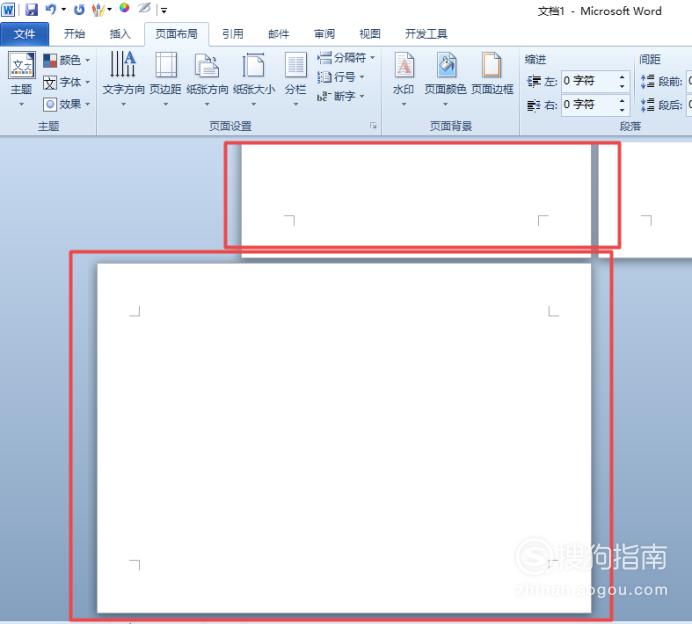Open the 文件 (File) tab
This screenshot has height=624, width=692.
pyautogui.click(x=25, y=34)
